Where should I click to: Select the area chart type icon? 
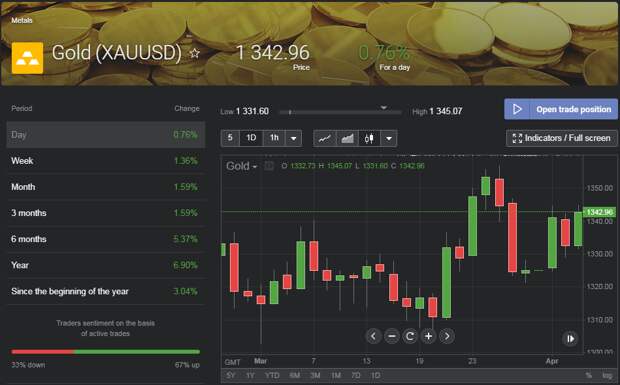[x=347, y=138]
